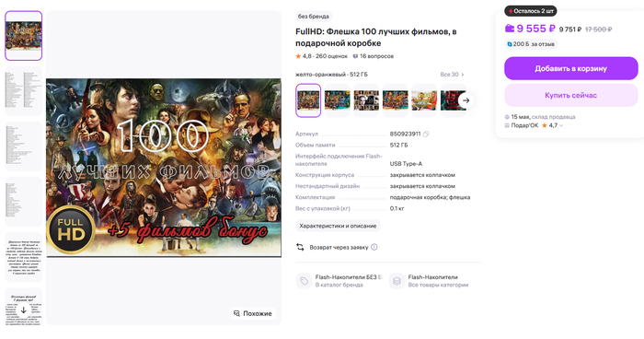The width and height of the screenshot is (644, 339).
Task: Select the second color variant thumbnail
Action: (x=338, y=100)
